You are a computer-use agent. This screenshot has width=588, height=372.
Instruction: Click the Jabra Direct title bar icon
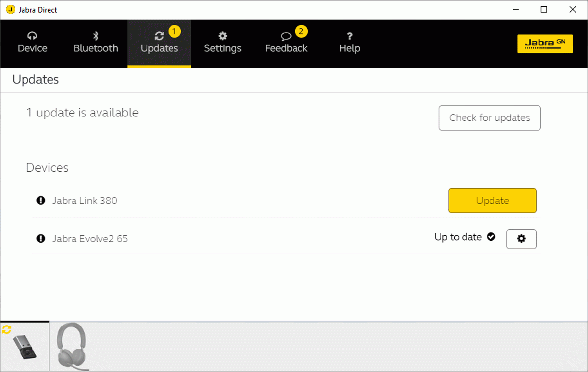[x=10, y=10]
